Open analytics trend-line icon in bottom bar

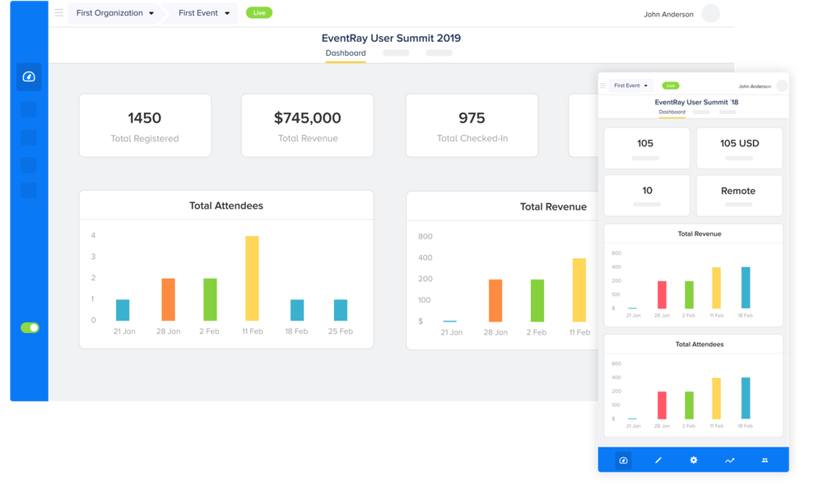(x=729, y=460)
